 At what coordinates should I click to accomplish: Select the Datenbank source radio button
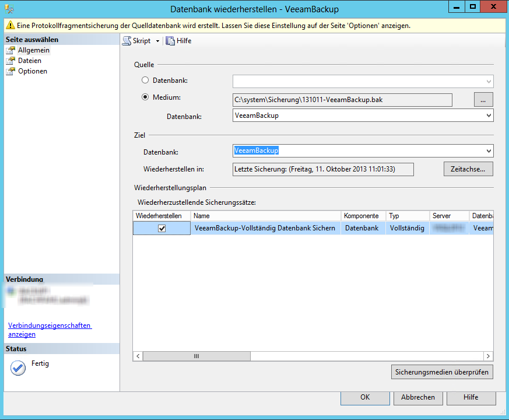coord(145,80)
